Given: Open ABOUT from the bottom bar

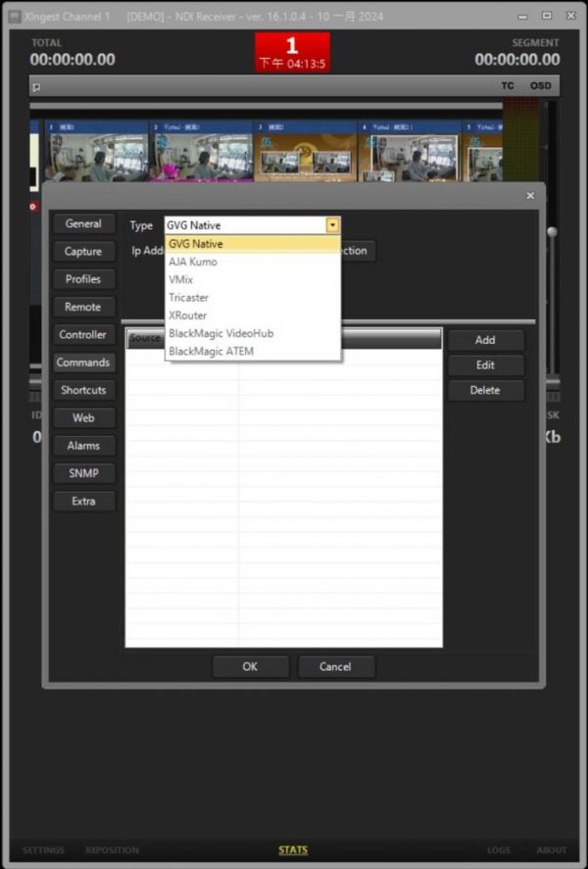Looking at the screenshot, I should coord(552,850).
